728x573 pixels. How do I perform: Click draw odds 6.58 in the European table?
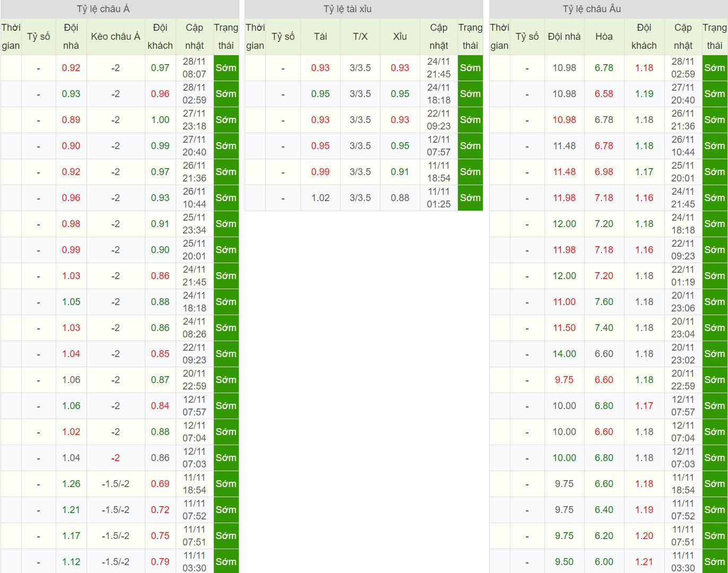pyautogui.click(x=604, y=94)
